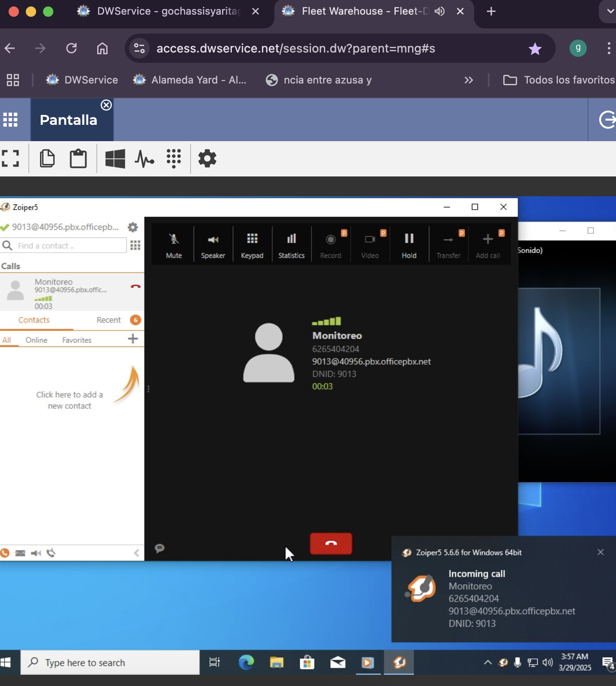Switch to the Contacts tab
This screenshot has height=686, width=616.
click(34, 320)
